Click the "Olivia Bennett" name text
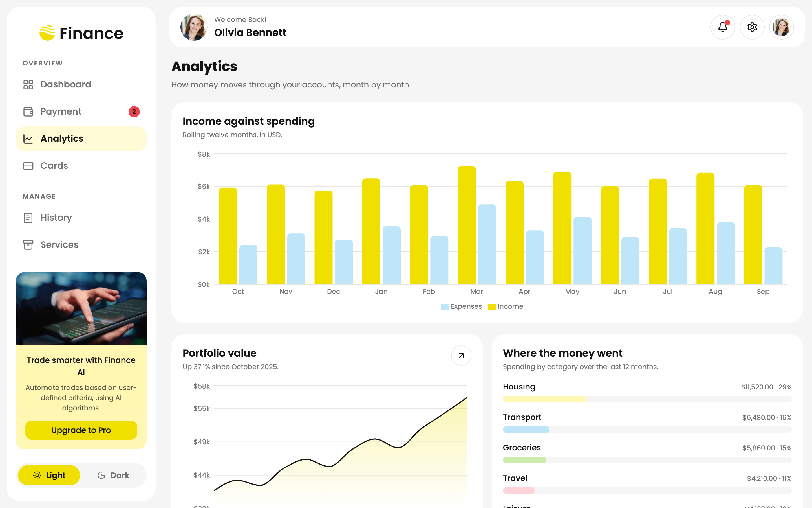The height and width of the screenshot is (508, 812). 250,32
